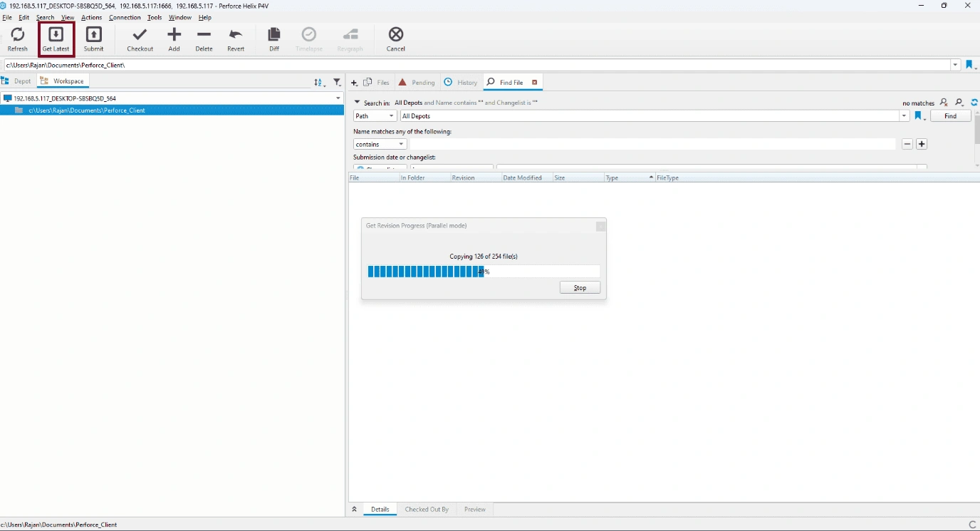
Task: Click the Revert arrow icon
Action: pos(236,34)
